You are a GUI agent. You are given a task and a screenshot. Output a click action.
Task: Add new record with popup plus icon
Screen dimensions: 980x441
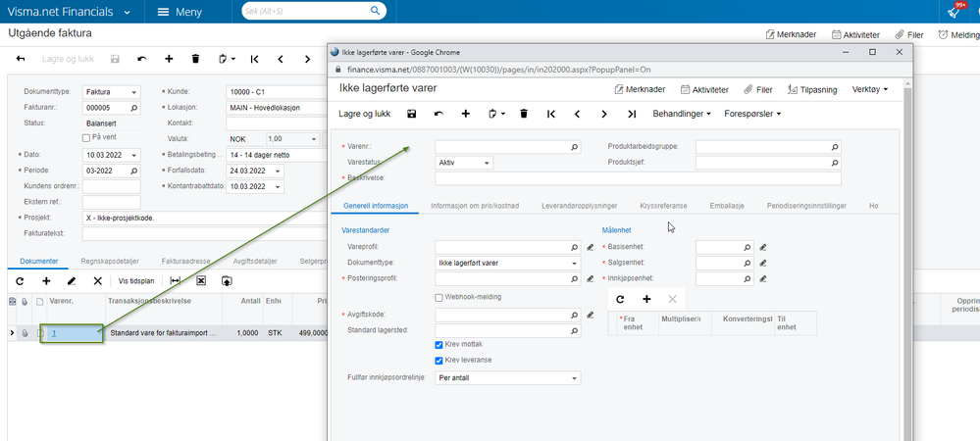click(x=466, y=114)
